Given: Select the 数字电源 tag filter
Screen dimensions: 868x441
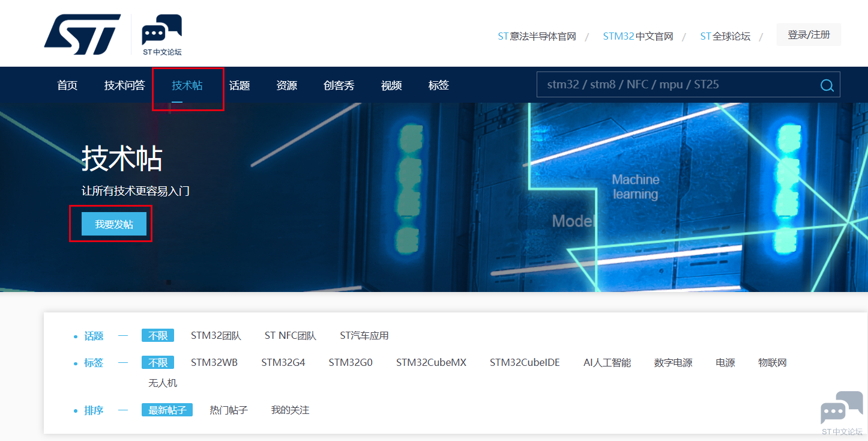Looking at the screenshot, I should (x=674, y=362).
